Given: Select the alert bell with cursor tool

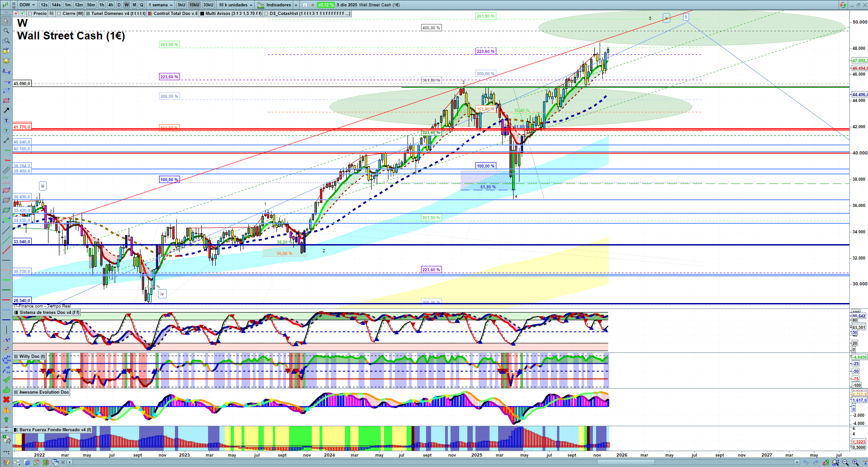Looking at the screenshot, I should 6,51.
